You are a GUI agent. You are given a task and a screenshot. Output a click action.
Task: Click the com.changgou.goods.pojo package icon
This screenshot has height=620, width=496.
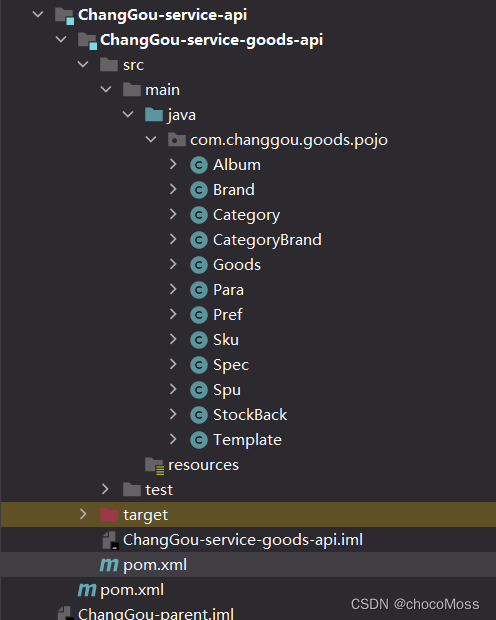click(x=176, y=140)
